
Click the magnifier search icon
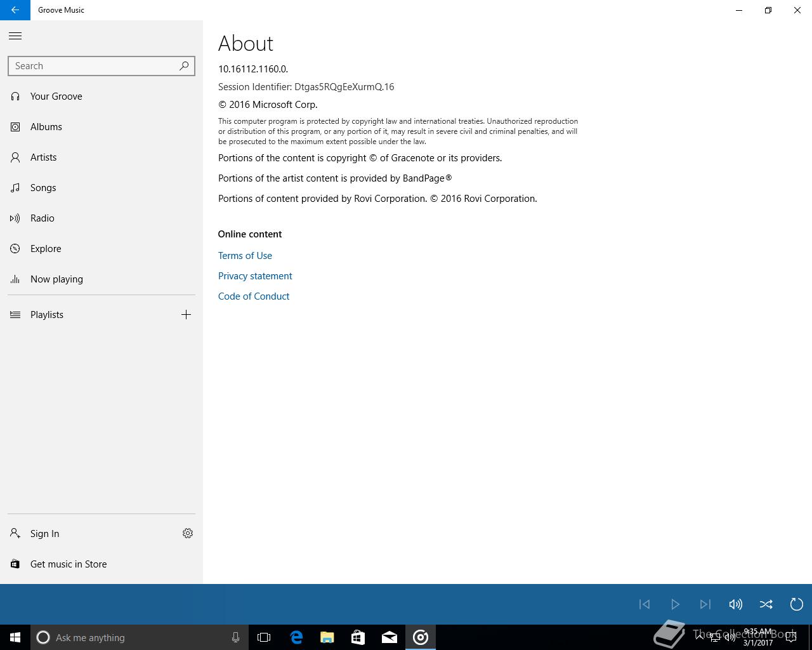point(184,66)
